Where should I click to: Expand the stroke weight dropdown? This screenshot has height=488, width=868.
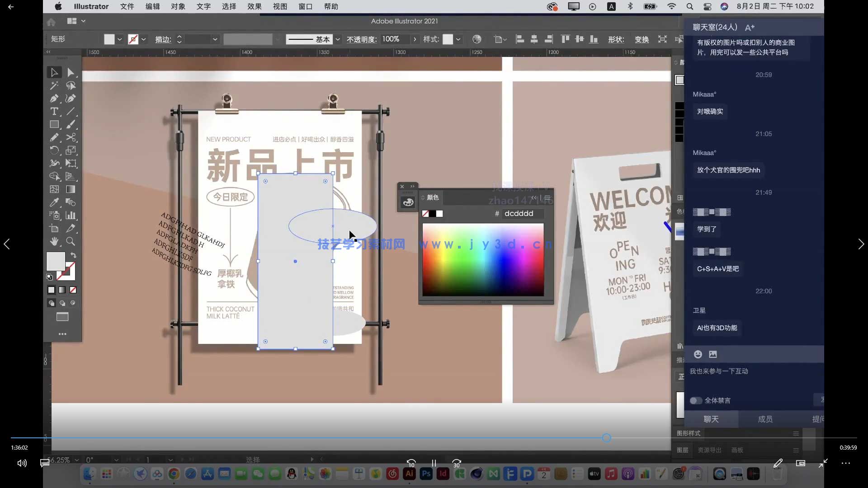click(215, 39)
